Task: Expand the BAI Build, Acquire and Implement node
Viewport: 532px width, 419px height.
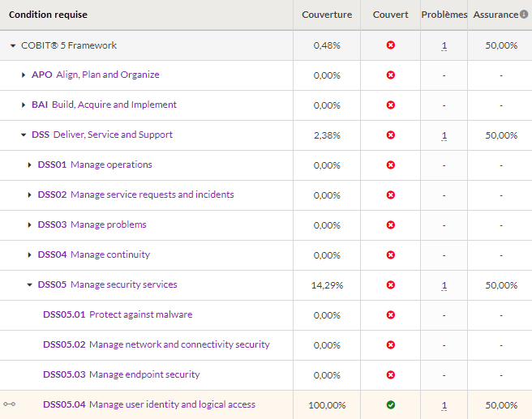Action: pyautogui.click(x=23, y=105)
